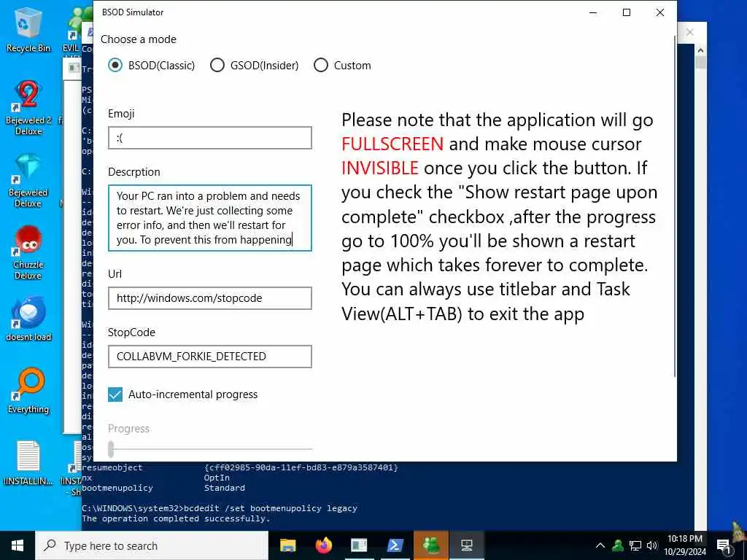
Task: Open the taskbar clock and date
Action: coord(685,545)
